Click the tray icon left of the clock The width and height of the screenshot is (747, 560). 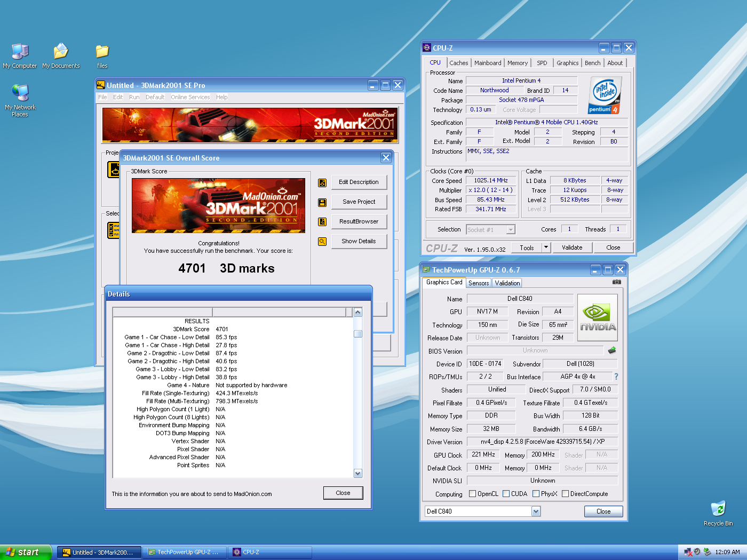(707, 552)
